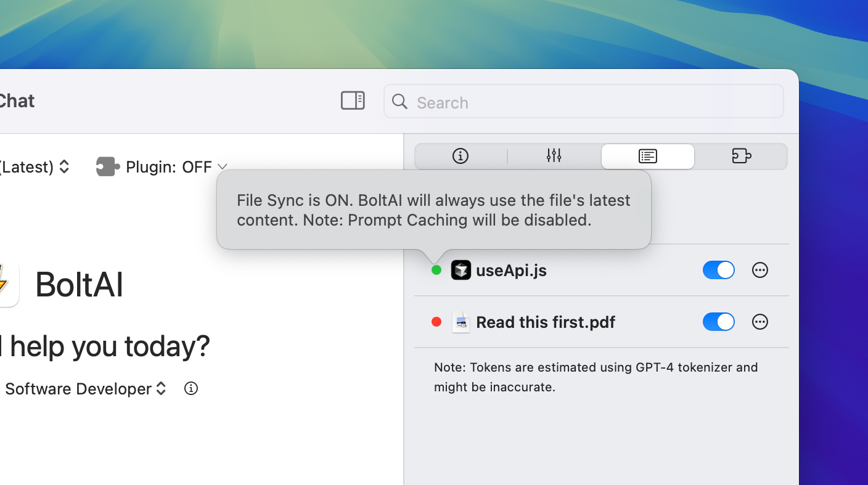Click into the Search field
868x485 pixels.
coord(592,102)
